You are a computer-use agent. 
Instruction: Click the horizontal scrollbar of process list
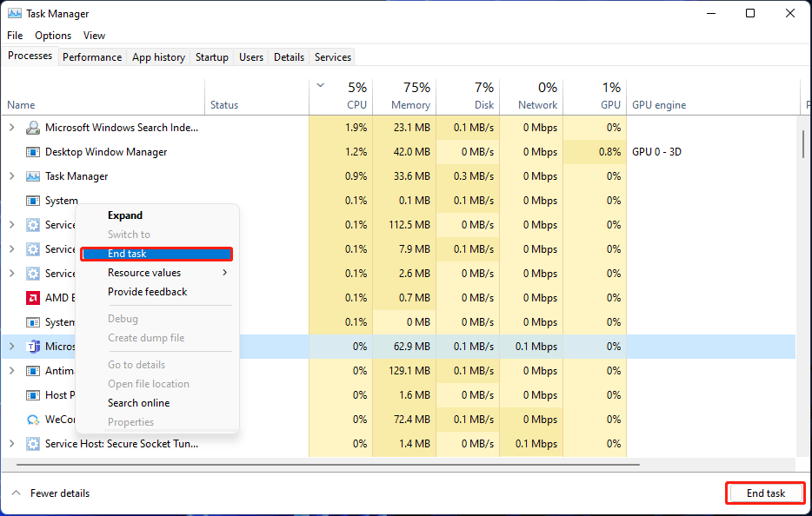pos(328,465)
